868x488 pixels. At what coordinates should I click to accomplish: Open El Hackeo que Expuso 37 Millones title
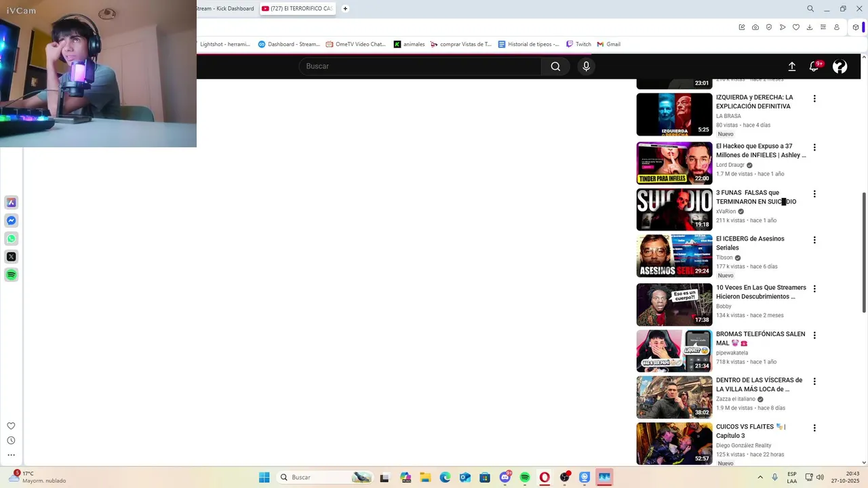point(761,150)
